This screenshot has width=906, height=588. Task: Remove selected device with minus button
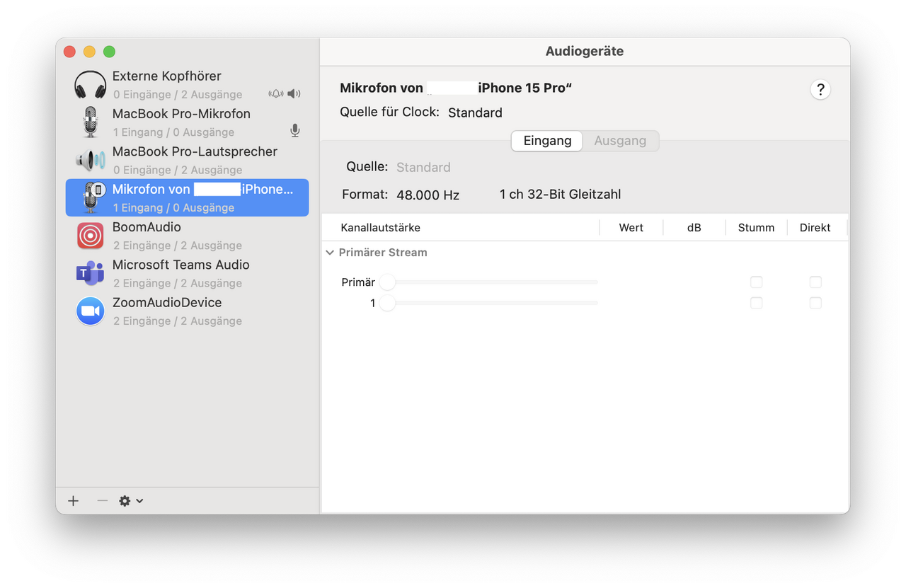coord(102,501)
